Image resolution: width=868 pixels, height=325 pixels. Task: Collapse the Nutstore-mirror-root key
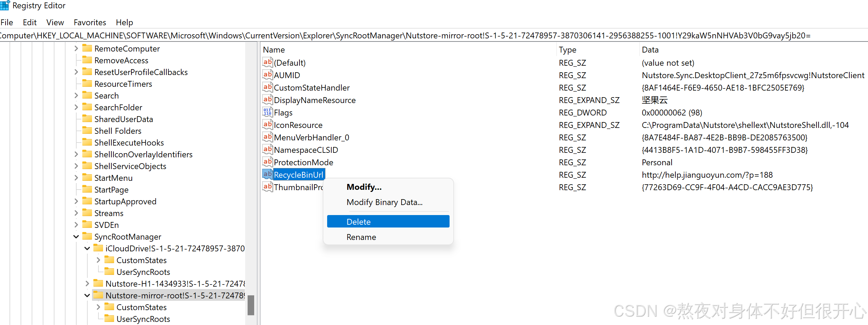87,295
